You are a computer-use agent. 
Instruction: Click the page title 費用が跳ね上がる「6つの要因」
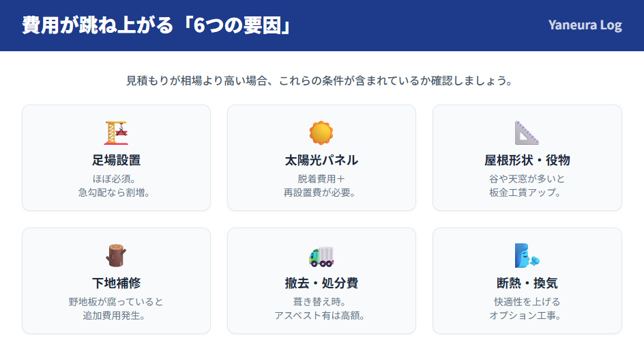[x=157, y=25]
